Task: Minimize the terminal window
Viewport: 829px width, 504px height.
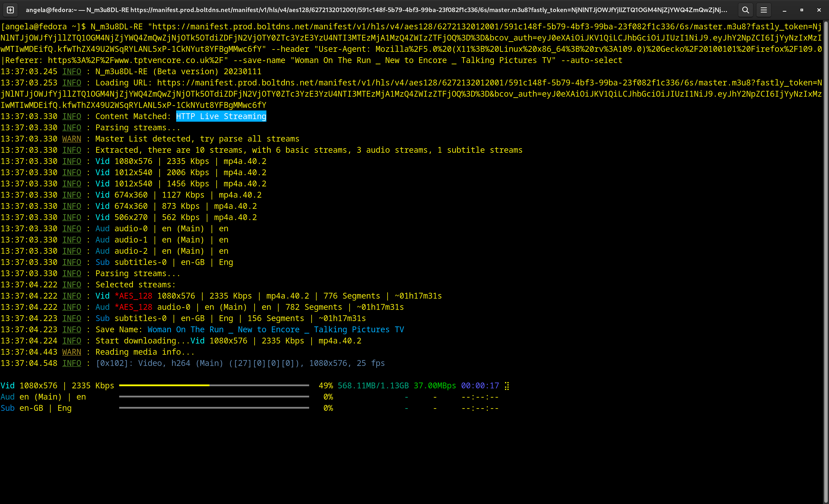Action: (x=784, y=10)
